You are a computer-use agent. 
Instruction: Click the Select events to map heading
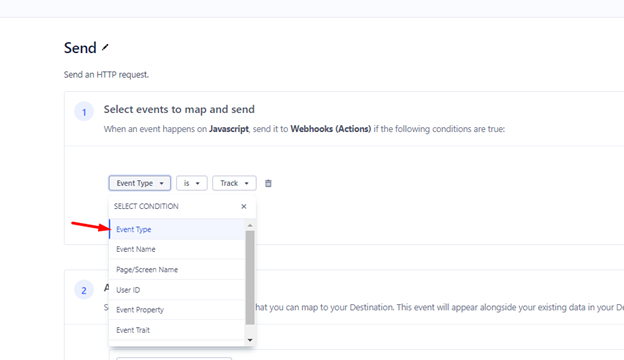point(179,109)
